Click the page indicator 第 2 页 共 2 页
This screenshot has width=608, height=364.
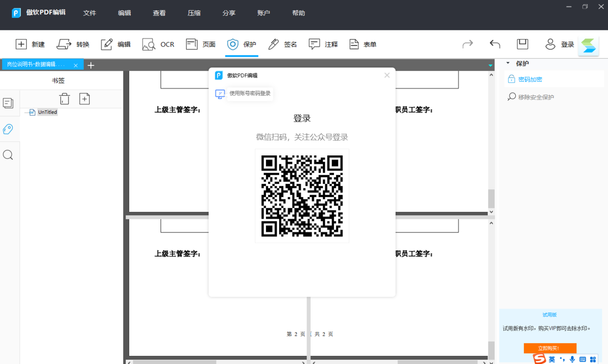(x=310, y=334)
